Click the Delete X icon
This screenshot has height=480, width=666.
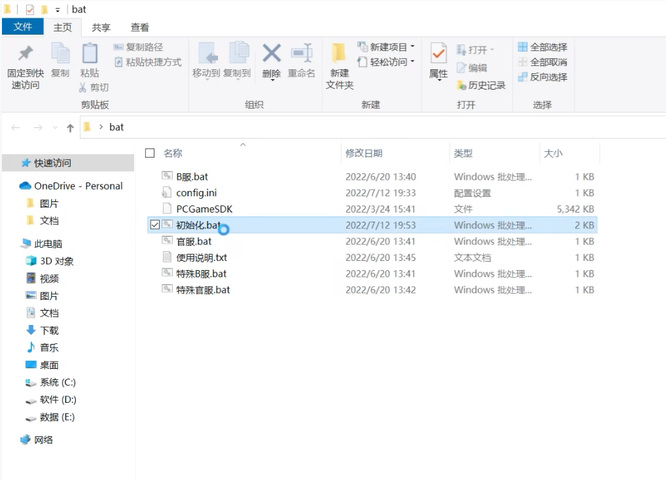click(271, 54)
